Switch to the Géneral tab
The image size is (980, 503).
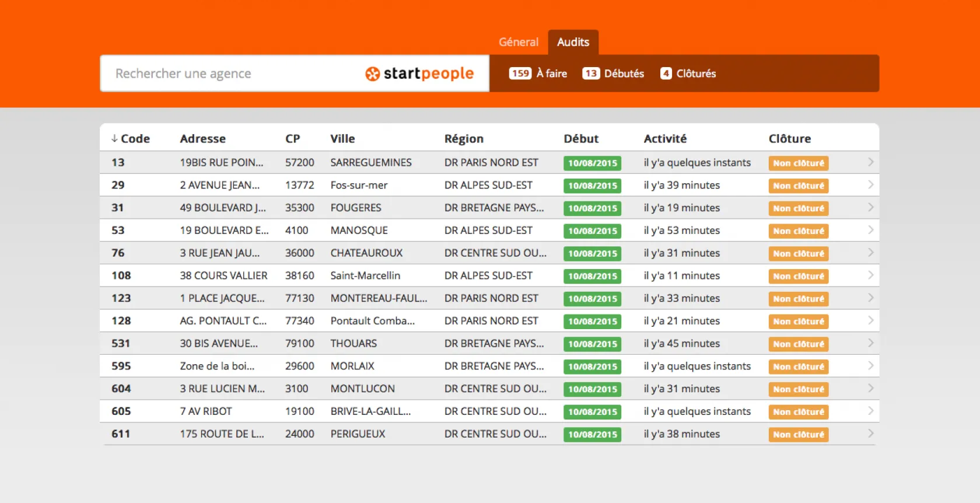(518, 42)
